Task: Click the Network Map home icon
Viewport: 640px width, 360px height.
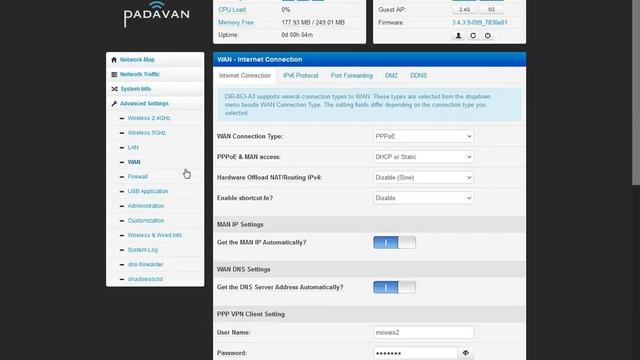Action: [x=114, y=60]
